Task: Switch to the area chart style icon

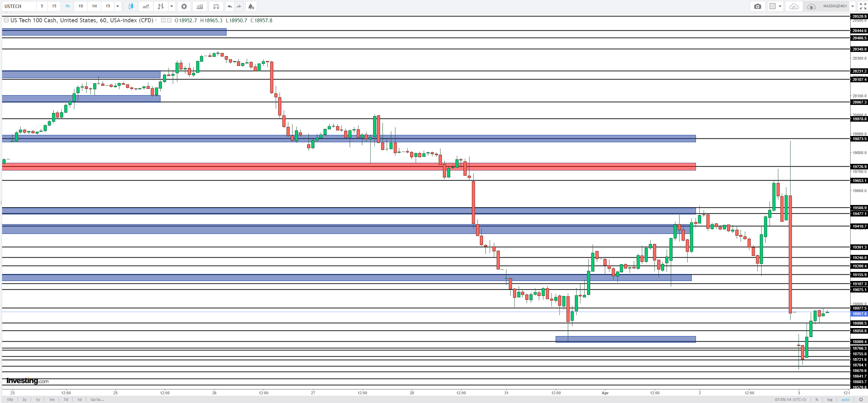Action: (146, 6)
